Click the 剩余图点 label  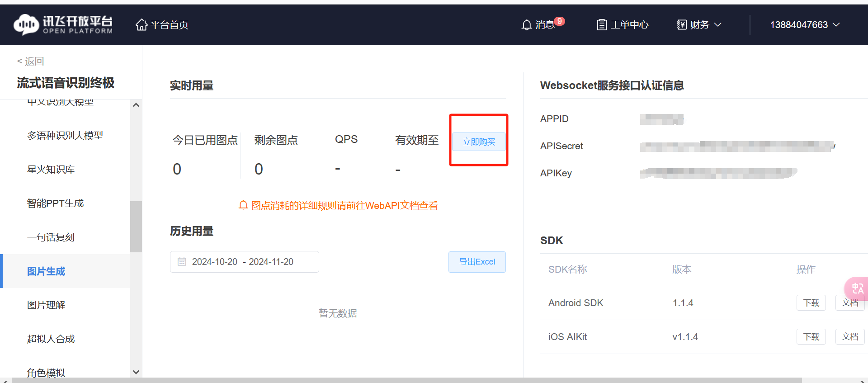276,140
